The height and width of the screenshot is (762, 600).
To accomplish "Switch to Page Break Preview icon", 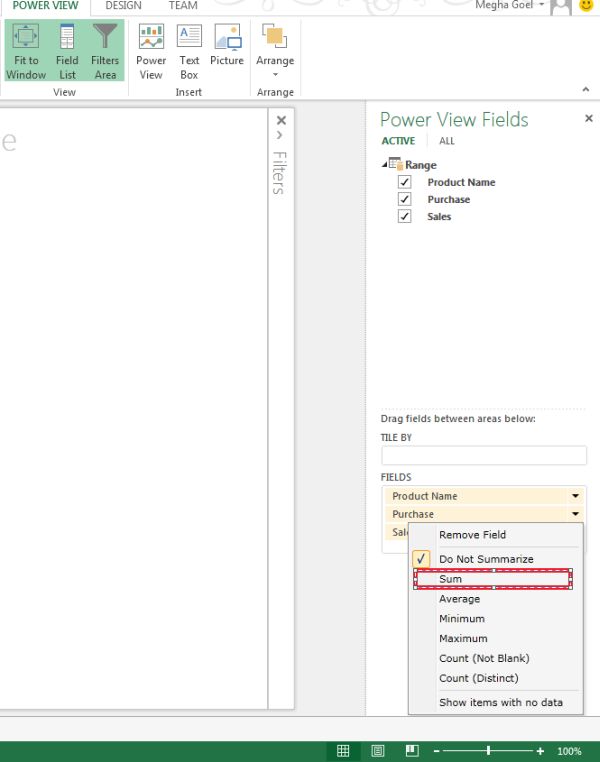I will click(412, 751).
